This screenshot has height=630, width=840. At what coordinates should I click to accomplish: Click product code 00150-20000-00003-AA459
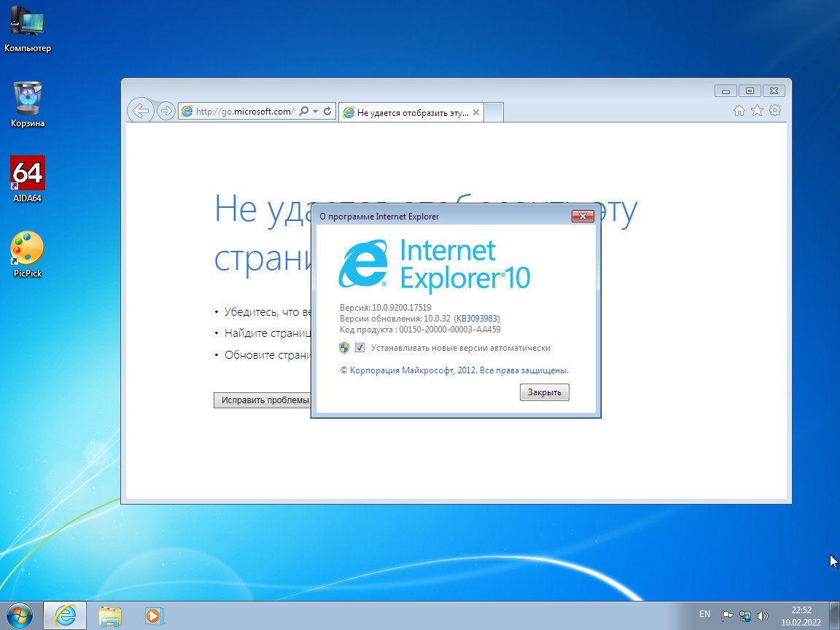point(450,330)
